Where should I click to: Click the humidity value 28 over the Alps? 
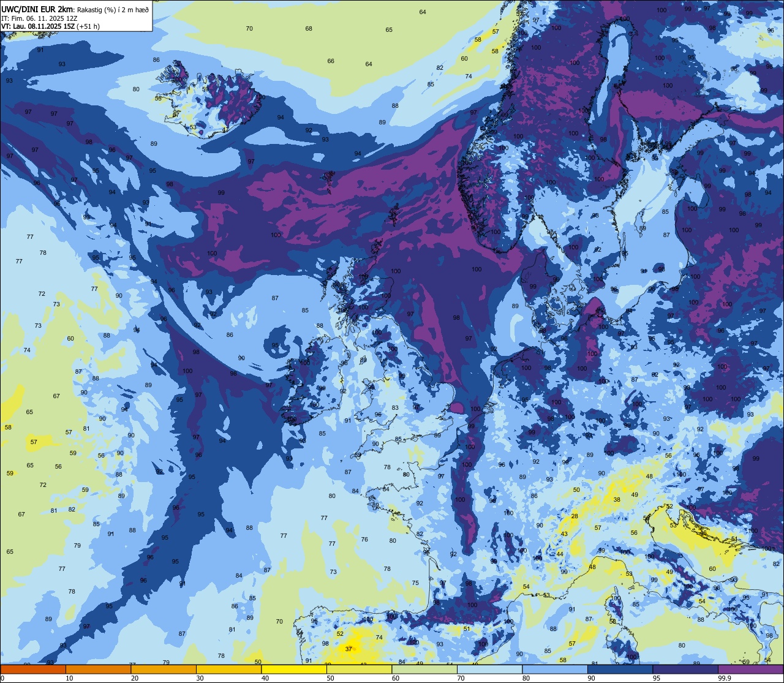click(575, 516)
